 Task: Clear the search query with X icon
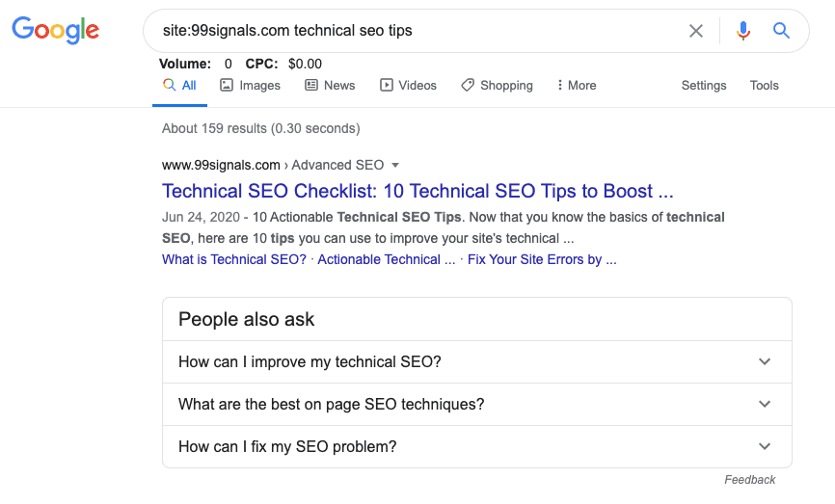(695, 31)
